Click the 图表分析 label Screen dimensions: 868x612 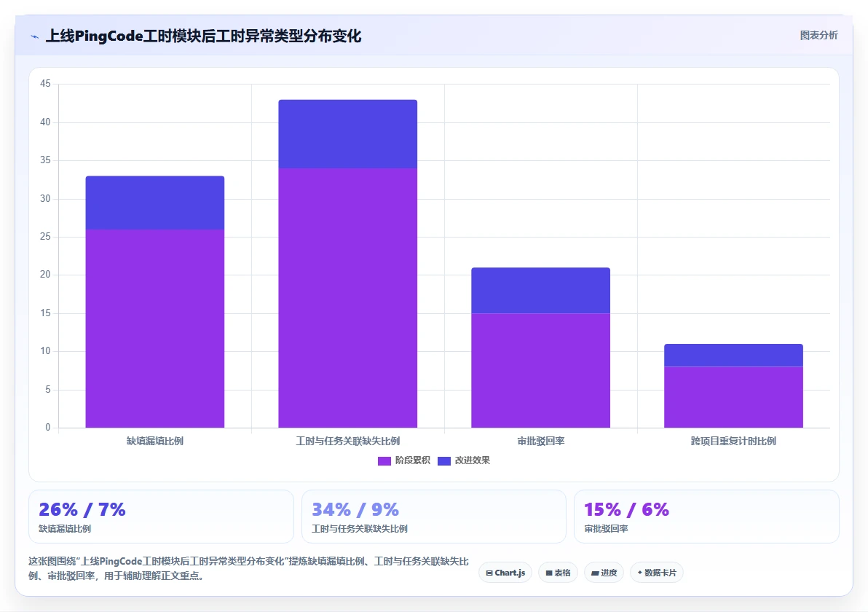coord(818,36)
